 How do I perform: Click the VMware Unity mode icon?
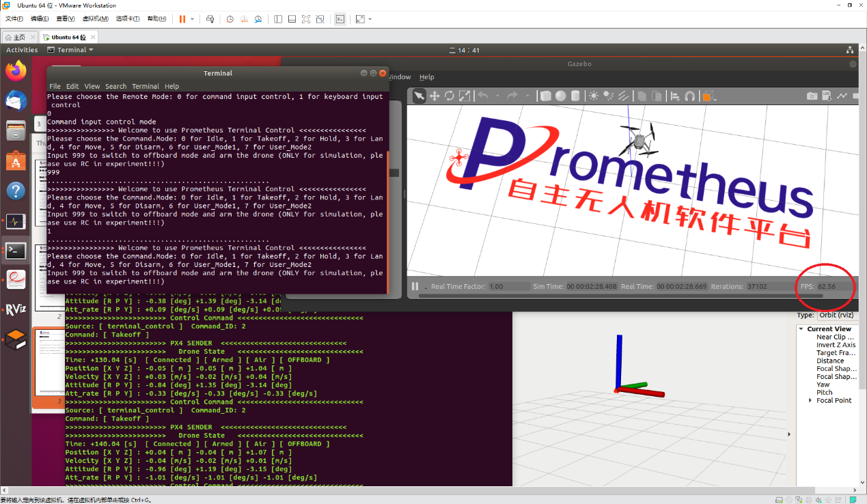point(320,19)
